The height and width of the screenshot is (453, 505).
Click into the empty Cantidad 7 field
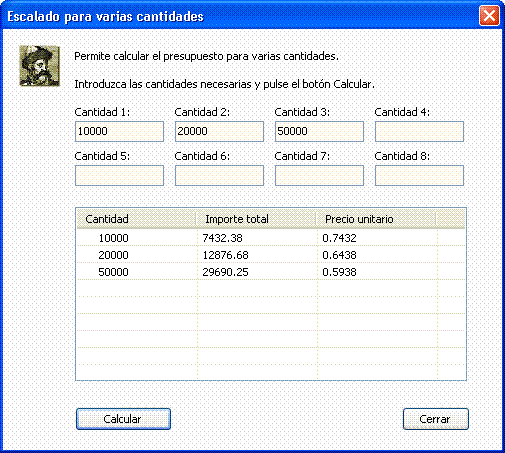pyautogui.click(x=319, y=175)
